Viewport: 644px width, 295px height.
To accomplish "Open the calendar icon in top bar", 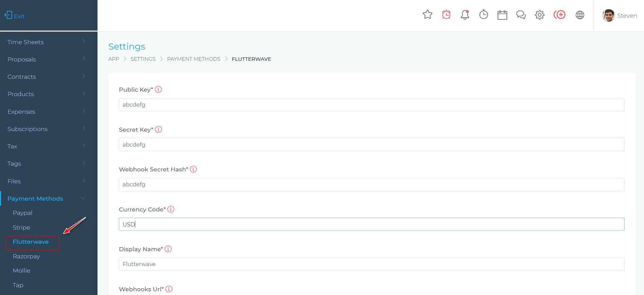I will tap(502, 15).
